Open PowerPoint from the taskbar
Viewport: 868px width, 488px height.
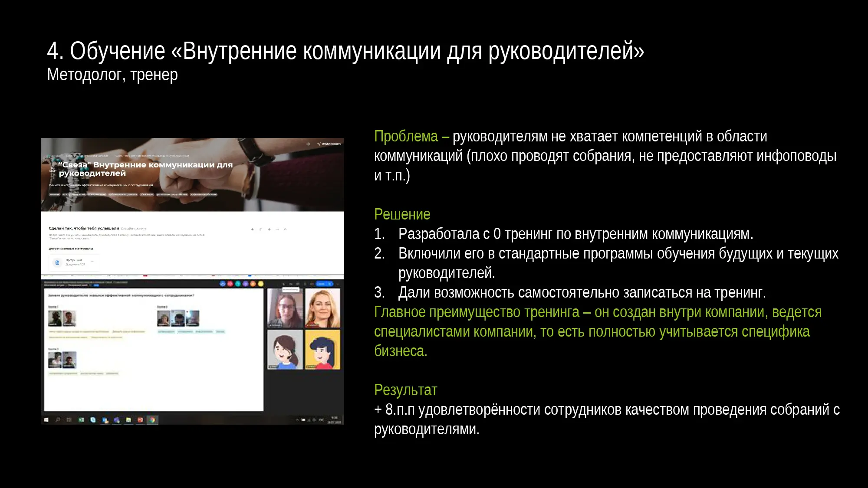pos(140,420)
